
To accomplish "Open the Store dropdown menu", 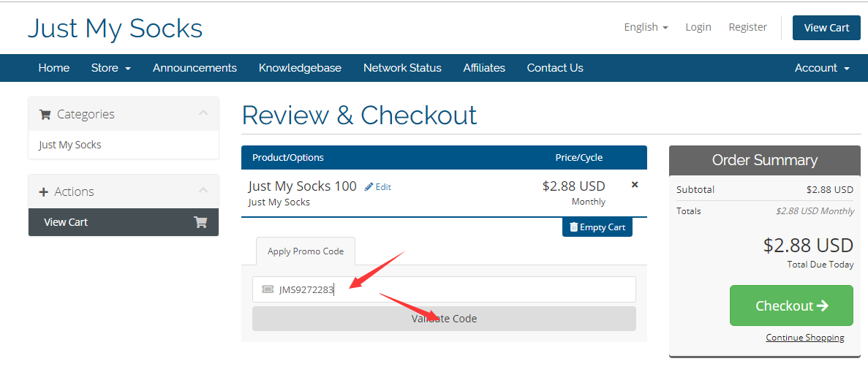I will (x=110, y=68).
